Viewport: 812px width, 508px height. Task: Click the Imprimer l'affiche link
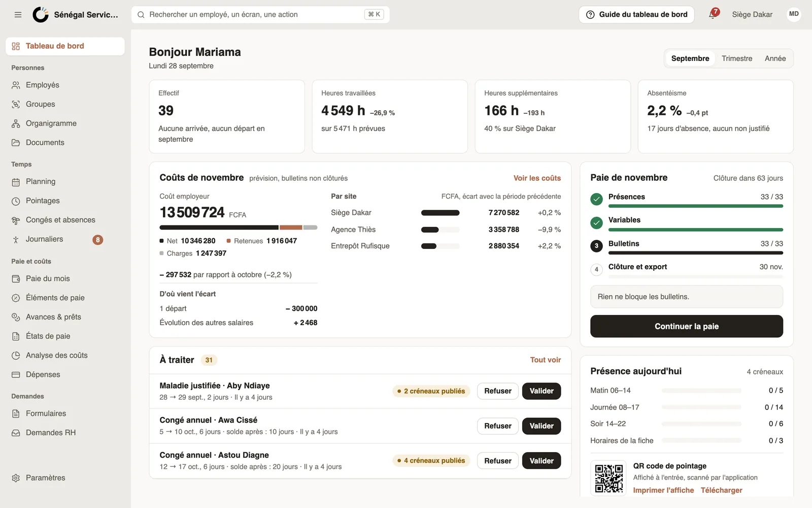click(663, 490)
